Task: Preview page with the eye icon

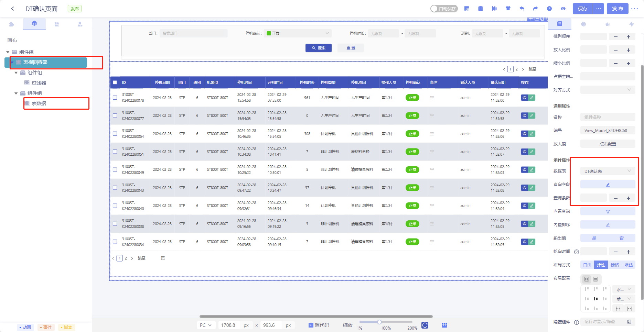Action: (563, 9)
